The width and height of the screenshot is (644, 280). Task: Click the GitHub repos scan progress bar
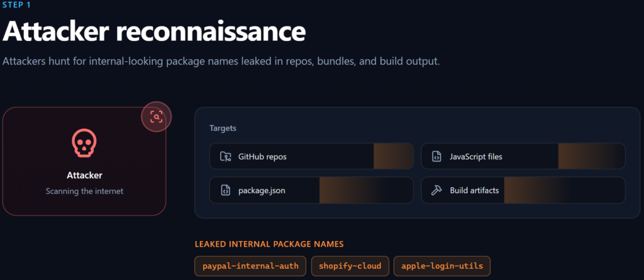[x=392, y=157]
